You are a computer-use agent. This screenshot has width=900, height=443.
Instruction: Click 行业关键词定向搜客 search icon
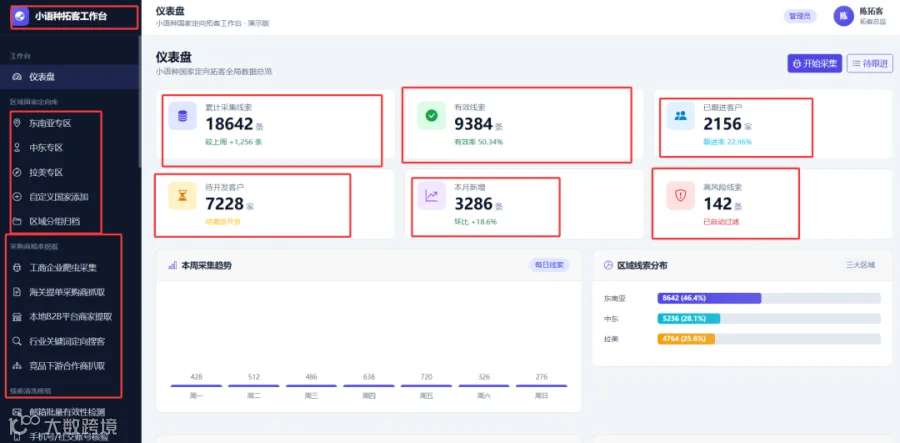tap(17, 341)
